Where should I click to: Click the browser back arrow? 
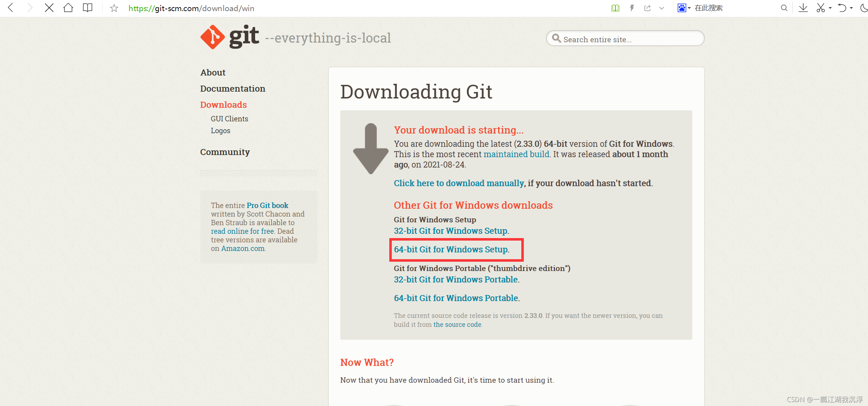(11, 8)
